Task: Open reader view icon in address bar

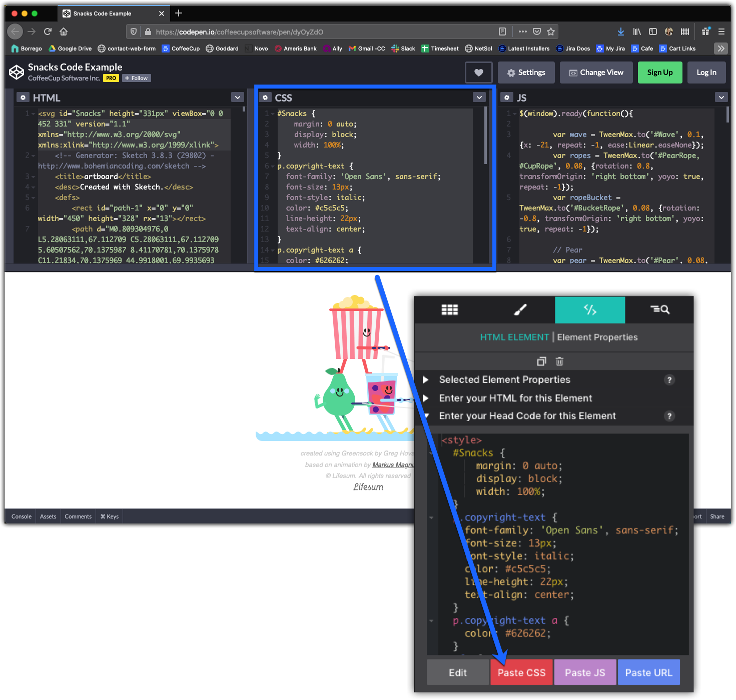Action: click(x=502, y=31)
